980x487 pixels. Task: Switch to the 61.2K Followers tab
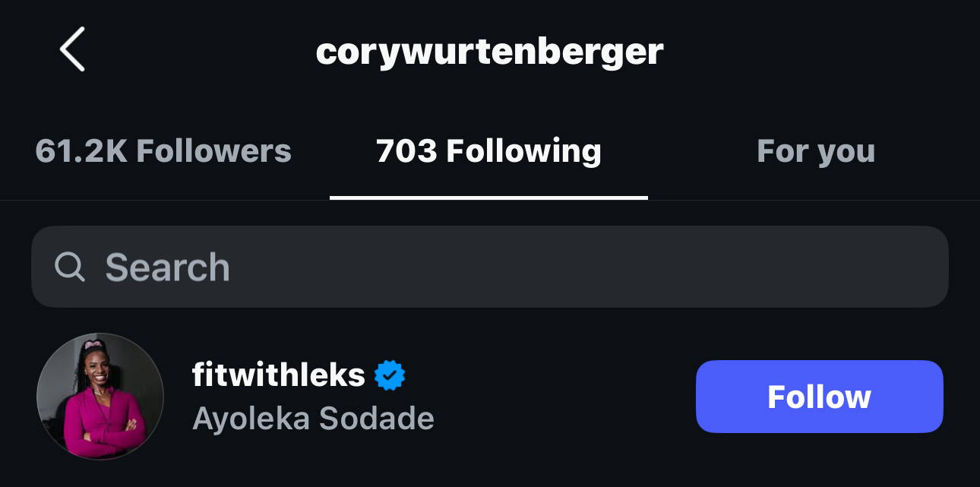point(163,151)
